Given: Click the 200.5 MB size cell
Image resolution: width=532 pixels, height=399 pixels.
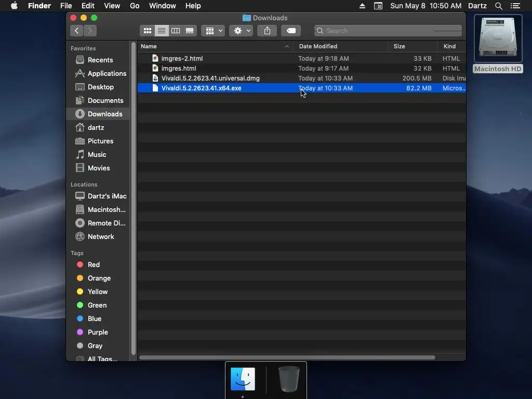Looking at the screenshot, I should (x=417, y=78).
